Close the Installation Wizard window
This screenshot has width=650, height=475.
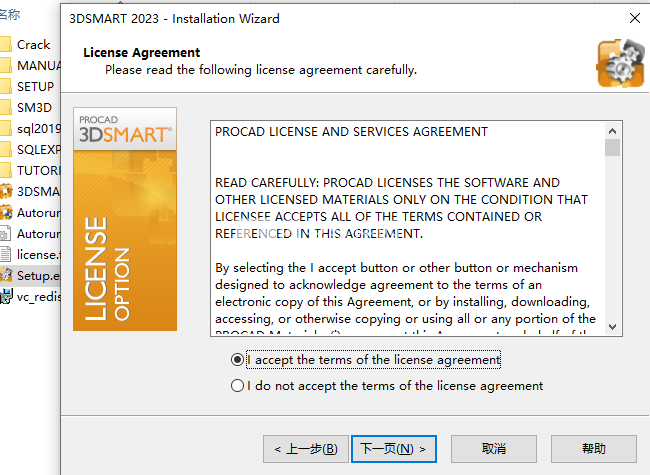[x=635, y=18]
